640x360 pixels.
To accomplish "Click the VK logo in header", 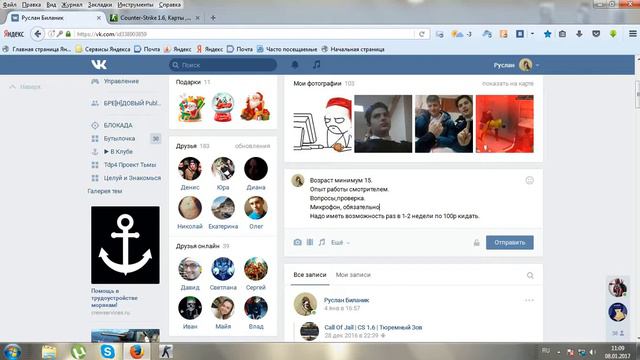I will click(x=99, y=64).
